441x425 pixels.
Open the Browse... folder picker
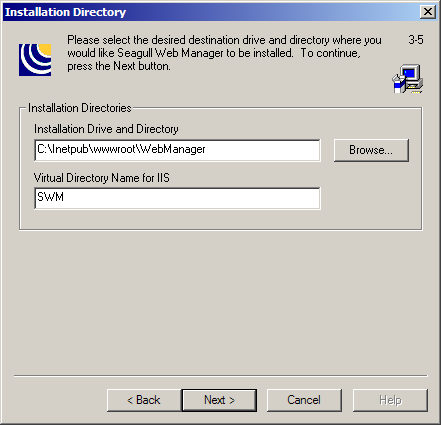coord(371,150)
